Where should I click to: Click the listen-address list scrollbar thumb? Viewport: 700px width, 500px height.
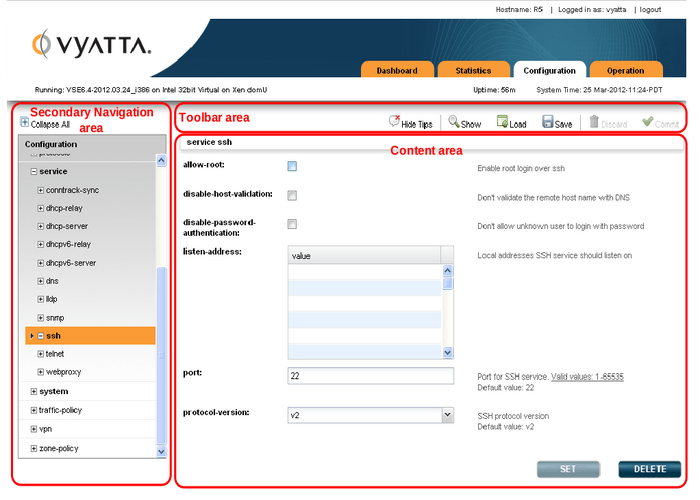tap(447, 283)
